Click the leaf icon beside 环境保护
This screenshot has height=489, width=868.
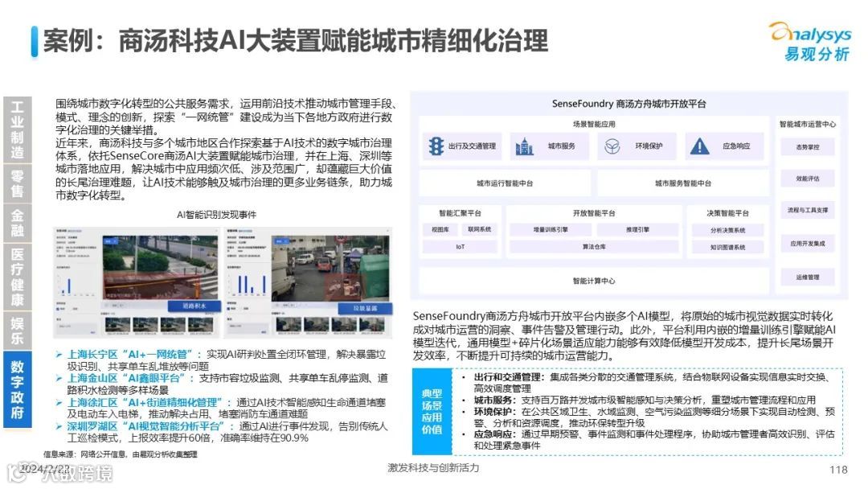tap(612, 146)
